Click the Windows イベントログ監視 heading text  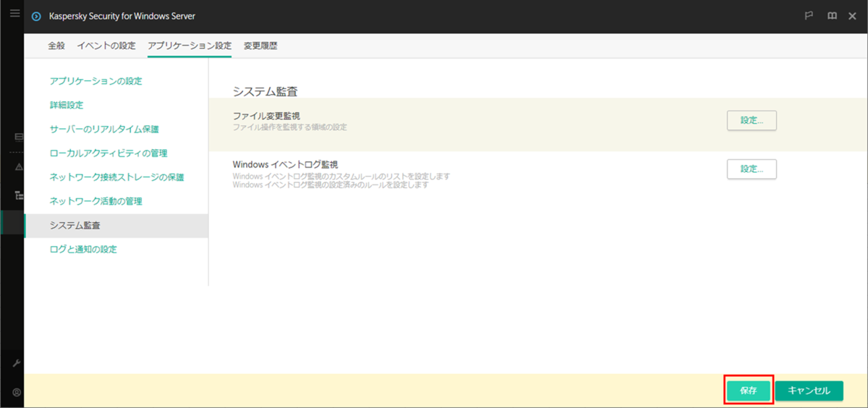pyautogui.click(x=286, y=164)
